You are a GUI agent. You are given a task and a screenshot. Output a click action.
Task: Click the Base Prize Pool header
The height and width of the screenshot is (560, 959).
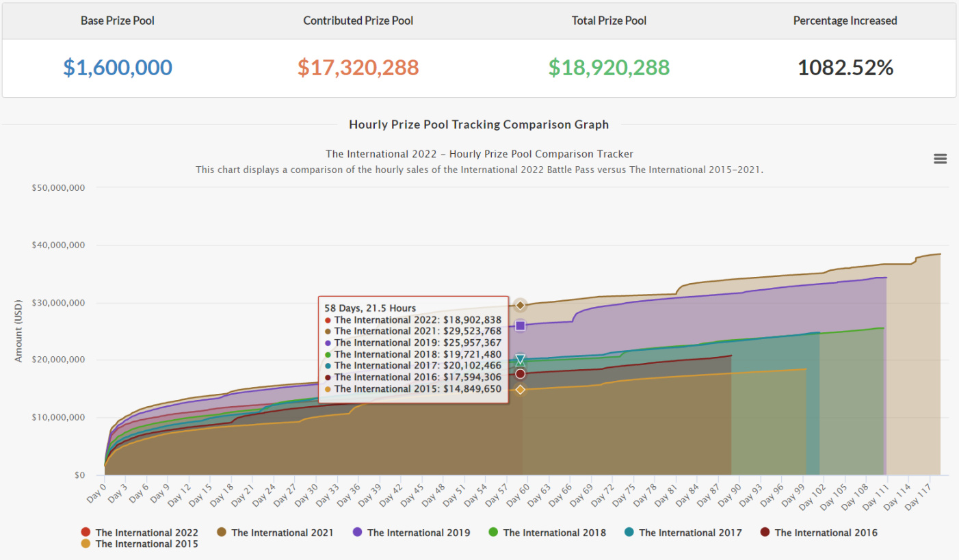click(x=118, y=21)
